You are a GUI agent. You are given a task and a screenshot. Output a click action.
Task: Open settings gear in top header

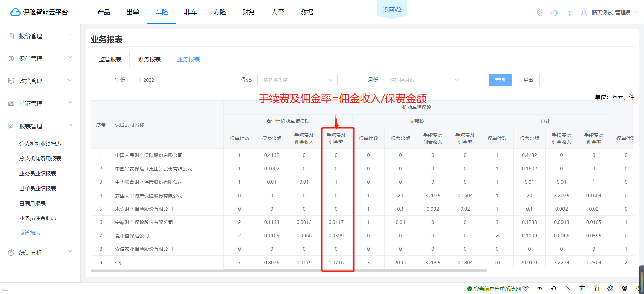(x=540, y=13)
